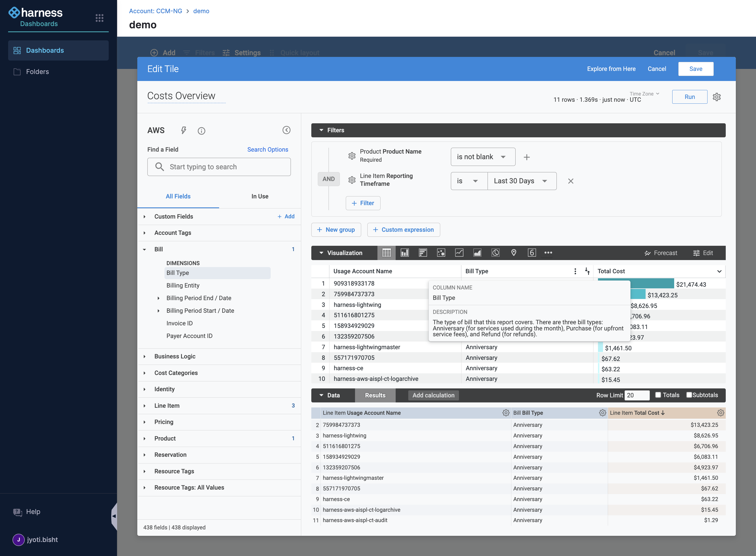
Task: Select the column chart visualization icon
Action: (405, 253)
